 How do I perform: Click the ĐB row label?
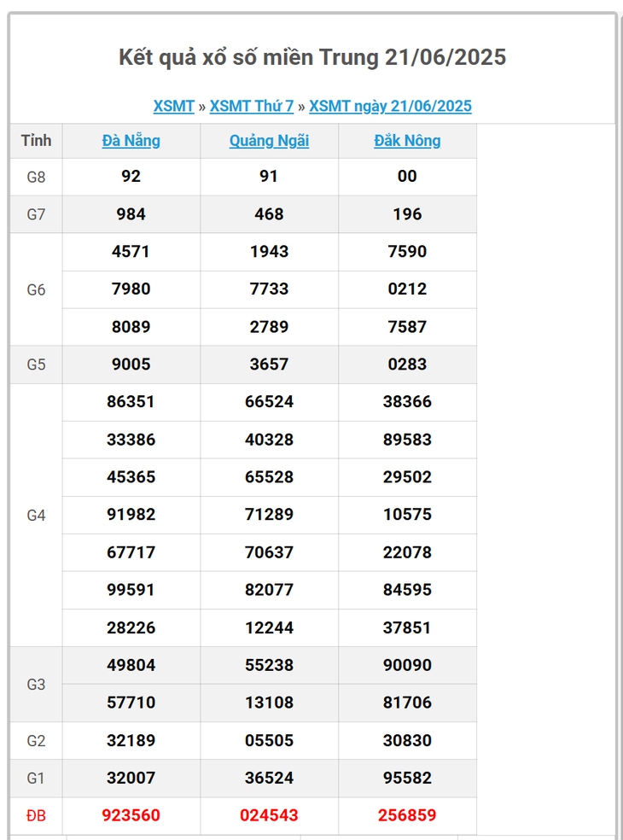coord(36,816)
